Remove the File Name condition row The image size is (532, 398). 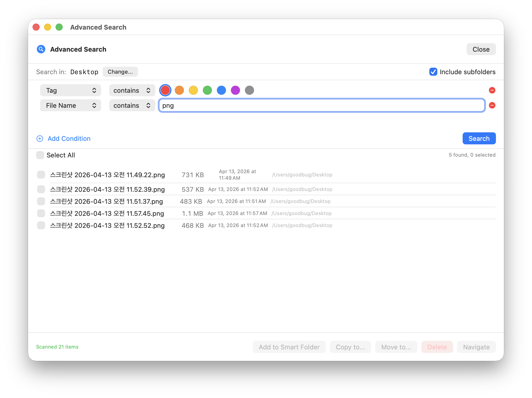(492, 106)
